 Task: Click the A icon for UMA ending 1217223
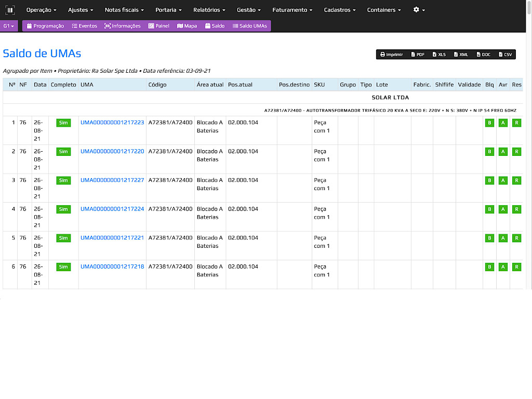point(503,123)
